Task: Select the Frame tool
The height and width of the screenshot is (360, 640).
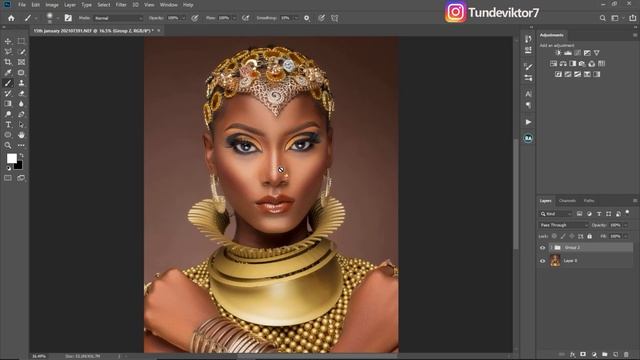Action: tap(21, 62)
